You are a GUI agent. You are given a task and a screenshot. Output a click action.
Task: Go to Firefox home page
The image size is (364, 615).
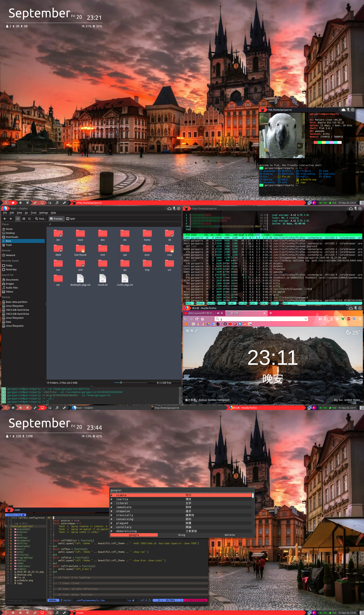click(202, 319)
